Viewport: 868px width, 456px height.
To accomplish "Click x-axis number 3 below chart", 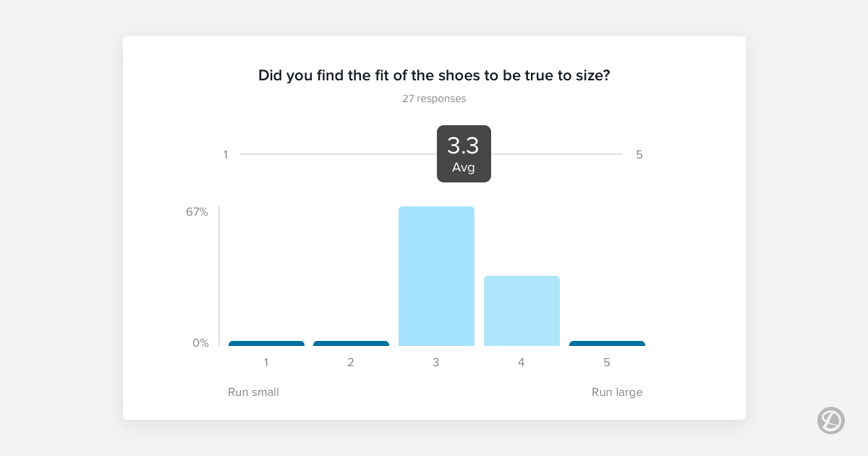I will (436, 363).
